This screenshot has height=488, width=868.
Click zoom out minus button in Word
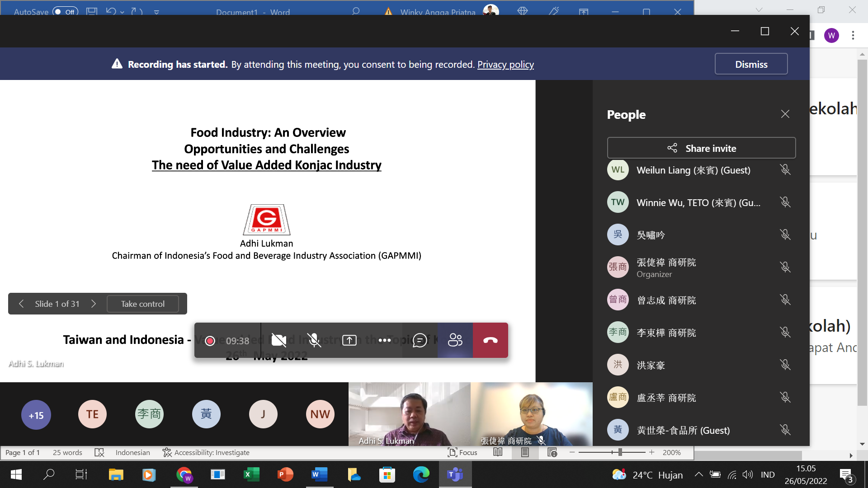tap(572, 452)
